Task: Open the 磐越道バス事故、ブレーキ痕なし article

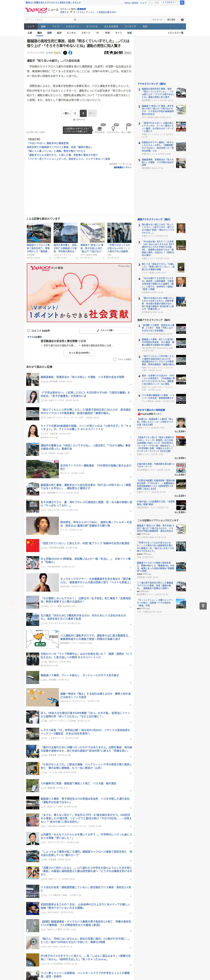Action: [80, 675]
